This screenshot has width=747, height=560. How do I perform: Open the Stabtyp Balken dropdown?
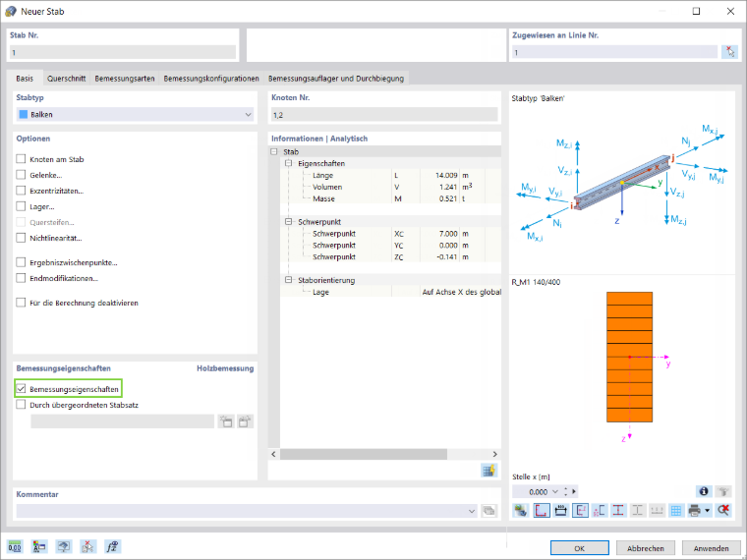[135, 114]
